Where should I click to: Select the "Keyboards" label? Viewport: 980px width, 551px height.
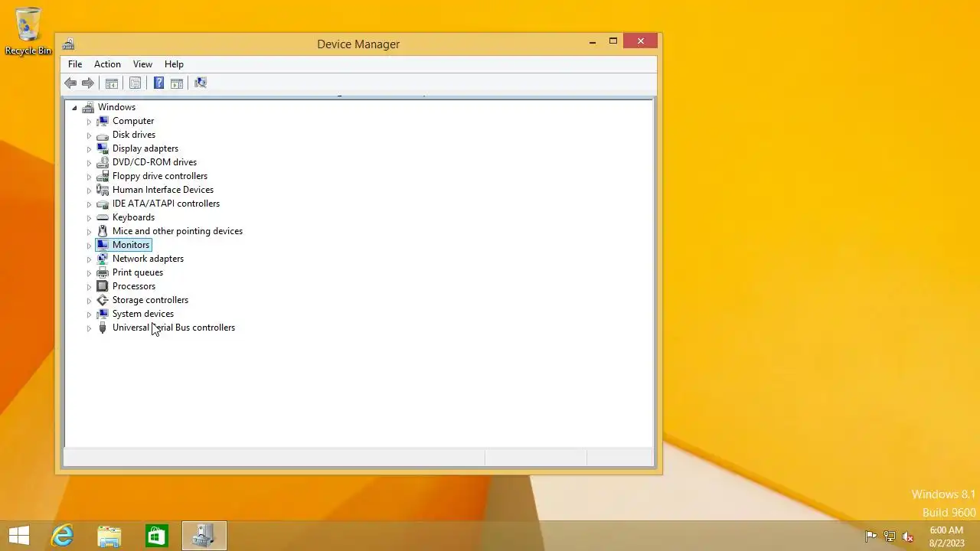tap(133, 217)
